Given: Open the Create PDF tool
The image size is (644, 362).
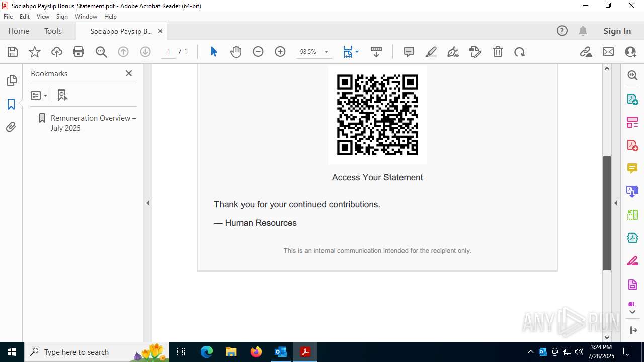Looking at the screenshot, I should coord(632,145).
